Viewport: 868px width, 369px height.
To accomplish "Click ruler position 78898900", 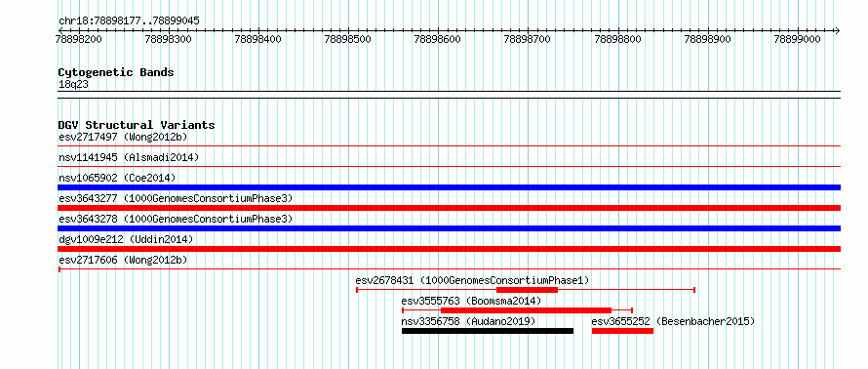I will point(707,39).
